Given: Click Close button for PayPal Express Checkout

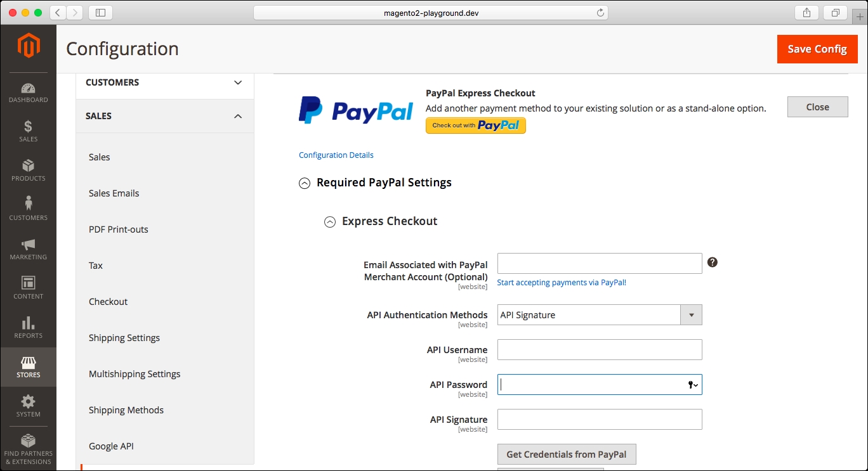Looking at the screenshot, I should [x=817, y=107].
